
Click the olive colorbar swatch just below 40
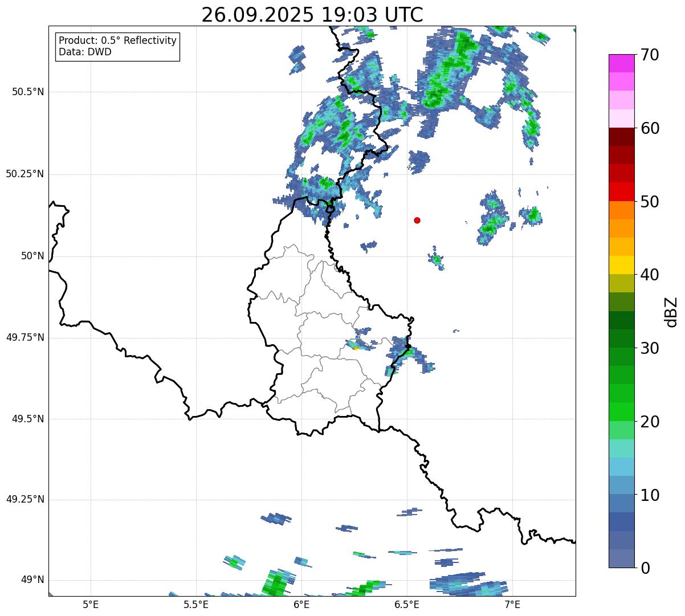[621, 283]
